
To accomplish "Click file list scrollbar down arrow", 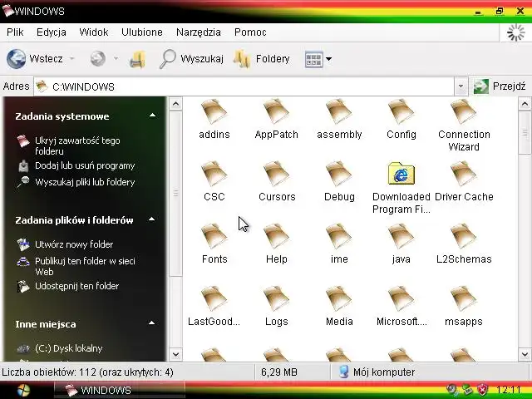I will coord(525,355).
